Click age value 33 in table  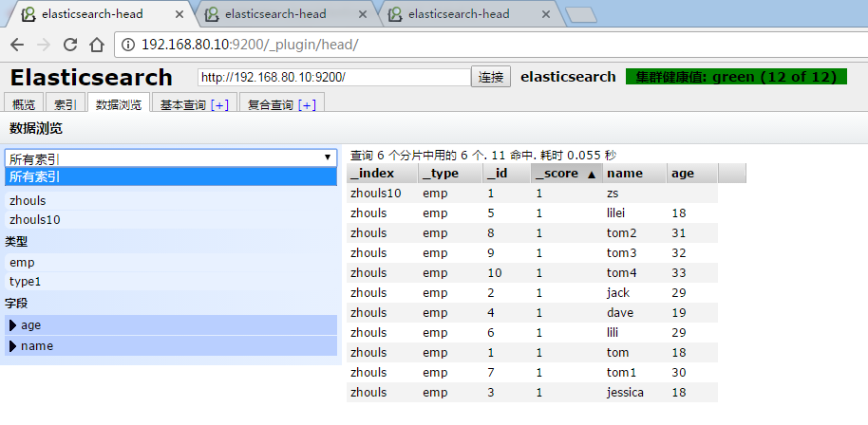coord(679,273)
